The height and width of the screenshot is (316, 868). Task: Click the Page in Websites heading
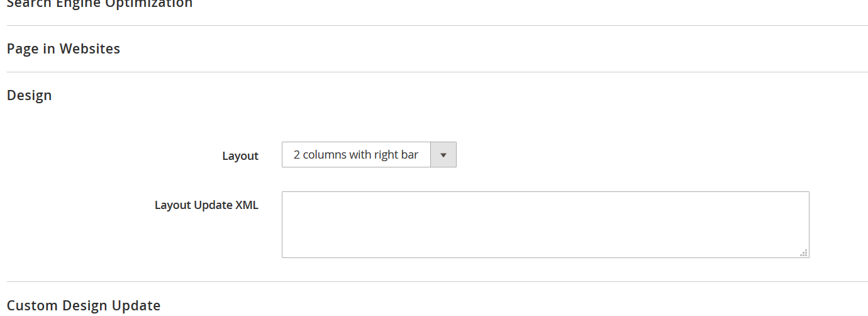click(x=63, y=49)
